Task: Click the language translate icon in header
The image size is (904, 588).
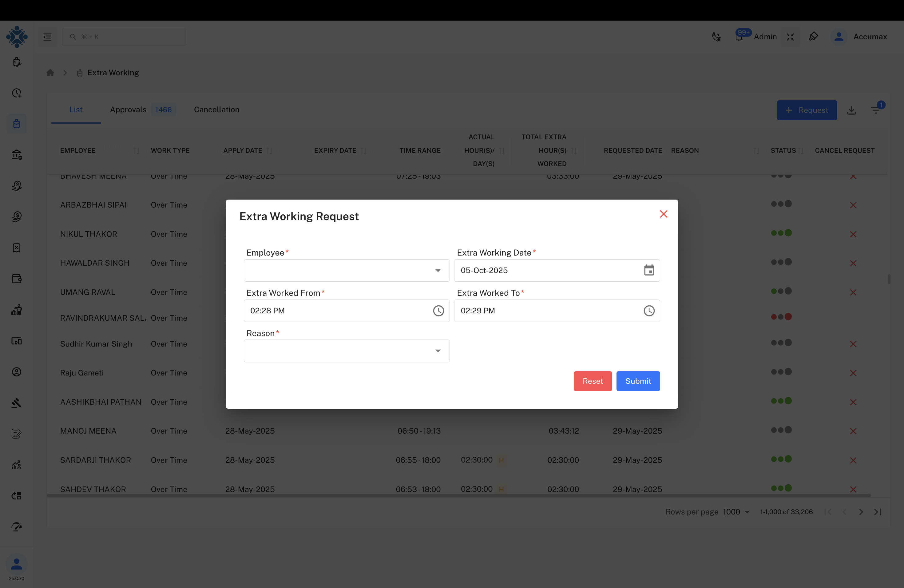Action: pos(716,37)
